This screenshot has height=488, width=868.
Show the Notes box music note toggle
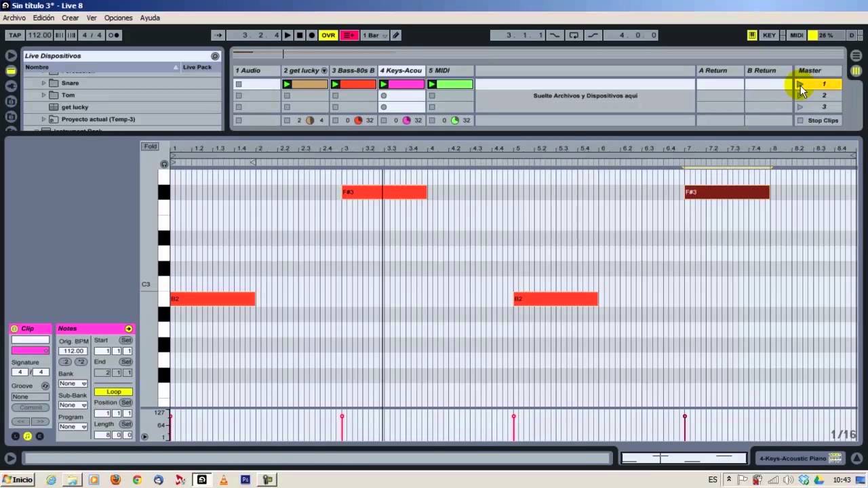coord(28,436)
